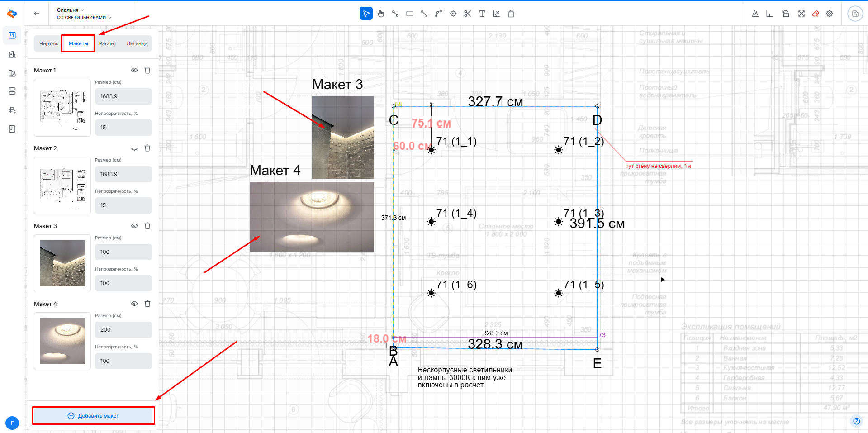
Task: Open the prices ruble sidebar selector
Action: [x=12, y=110]
